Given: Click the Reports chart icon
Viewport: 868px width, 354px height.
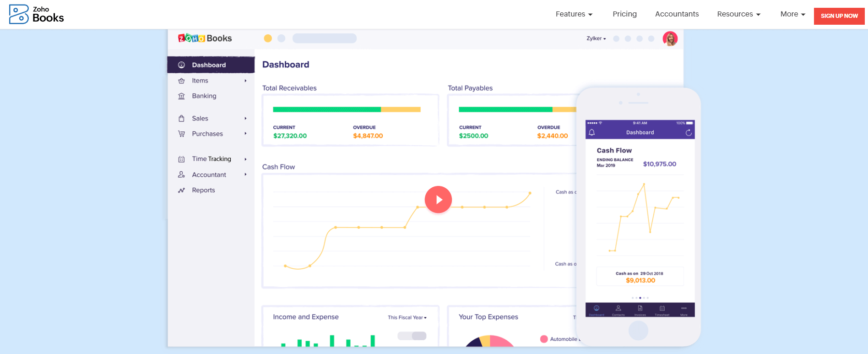Looking at the screenshot, I should [x=181, y=190].
